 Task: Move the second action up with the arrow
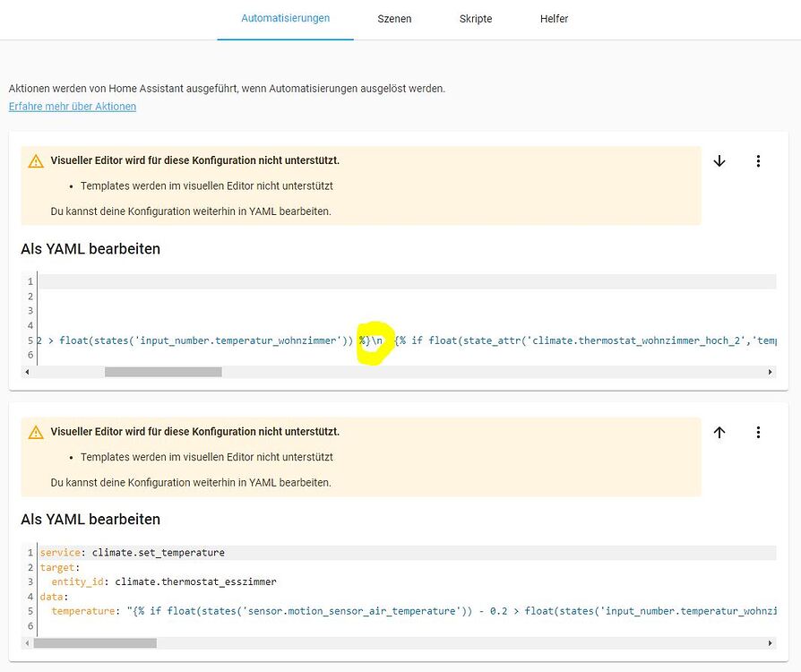pyautogui.click(x=719, y=433)
